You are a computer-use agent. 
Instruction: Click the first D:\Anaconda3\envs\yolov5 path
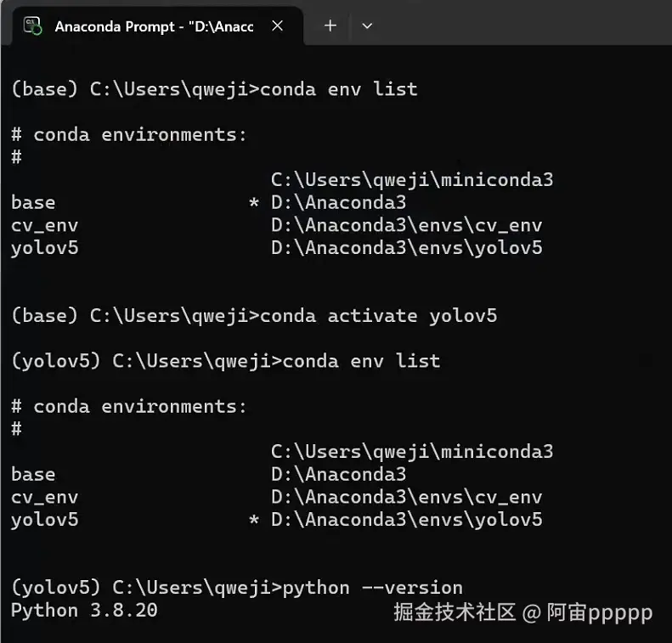407,248
